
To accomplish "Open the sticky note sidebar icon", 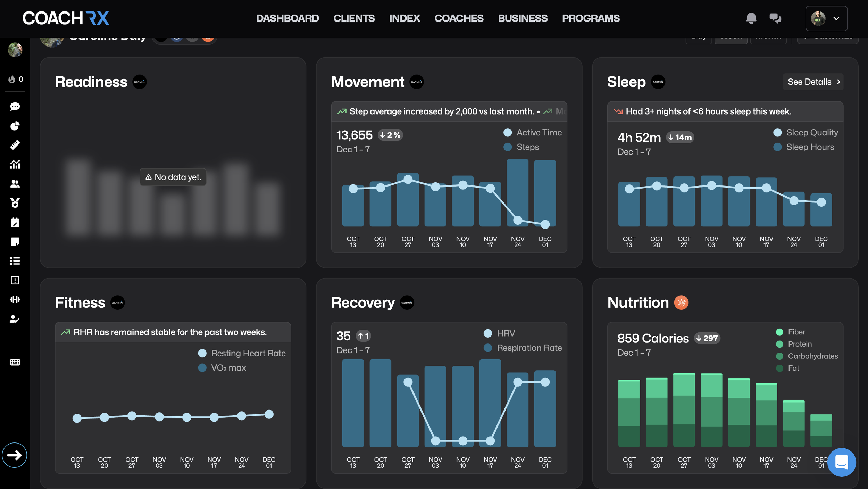I will [15, 242].
